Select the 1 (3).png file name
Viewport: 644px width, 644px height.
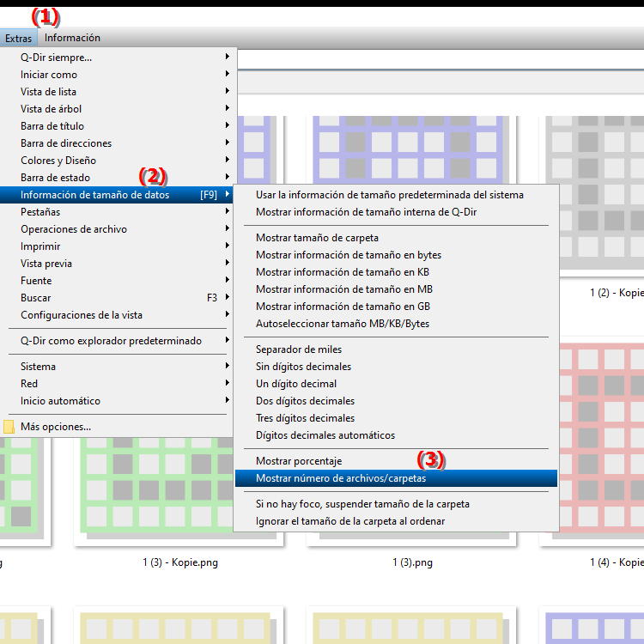click(412, 562)
